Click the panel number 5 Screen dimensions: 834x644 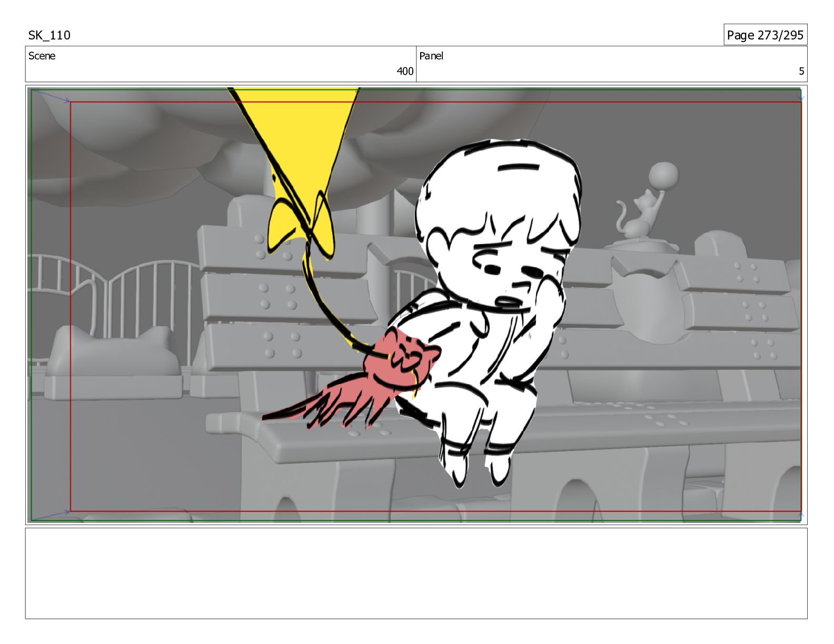[801, 71]
